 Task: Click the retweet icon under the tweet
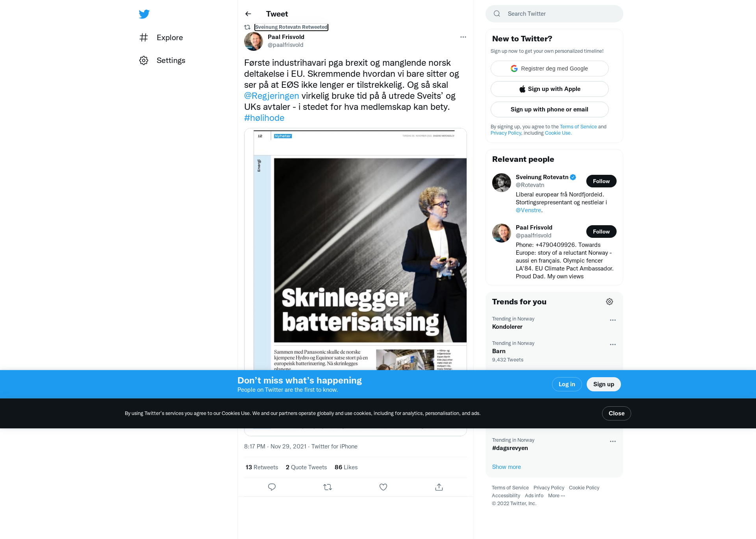(328, 487)
